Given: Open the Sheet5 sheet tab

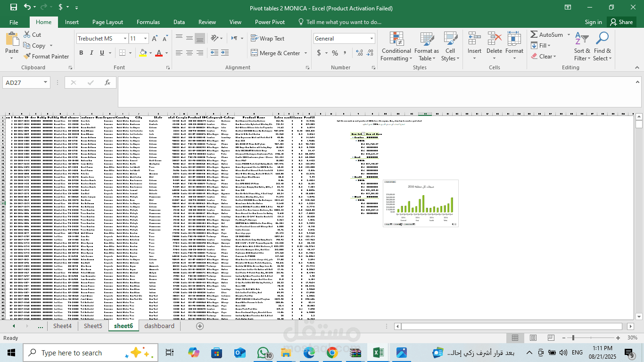Looking at the screenshot, I should [93, 326].
